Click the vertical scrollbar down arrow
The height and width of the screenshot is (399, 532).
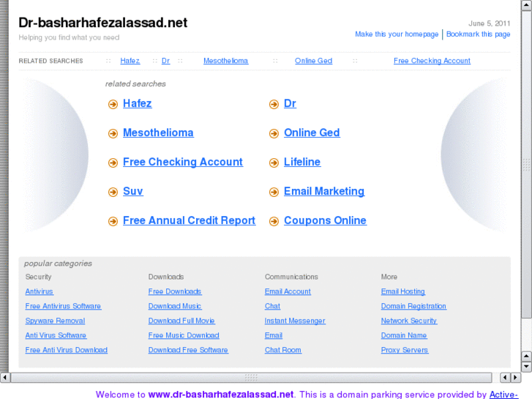pyautogui.click(x=526, y=366)
